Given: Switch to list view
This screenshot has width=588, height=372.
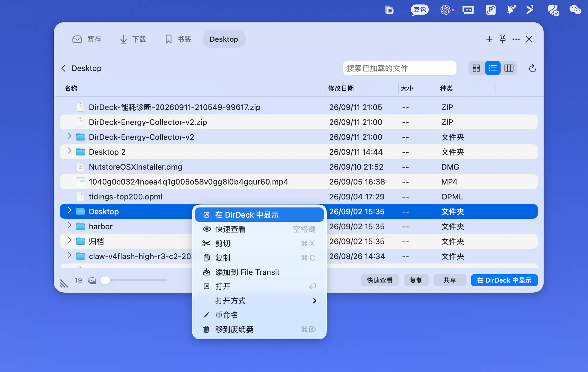Looking at the screenshot, I should pos(493,68).
